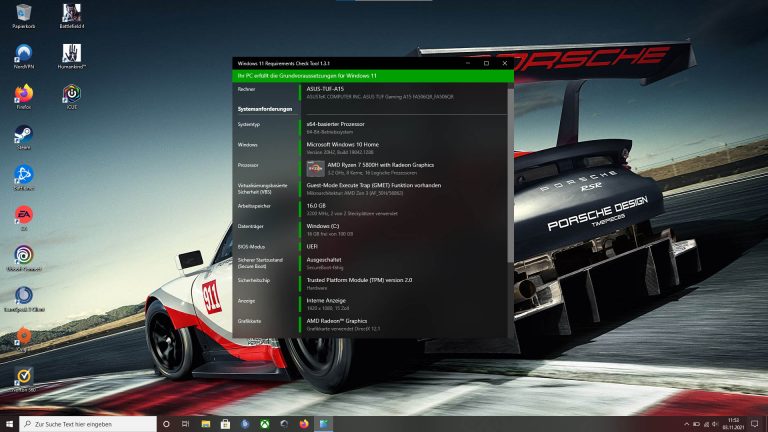Open the Steam desktop icon
Viewport: 768px width, 432px height.
pos(22,134)
